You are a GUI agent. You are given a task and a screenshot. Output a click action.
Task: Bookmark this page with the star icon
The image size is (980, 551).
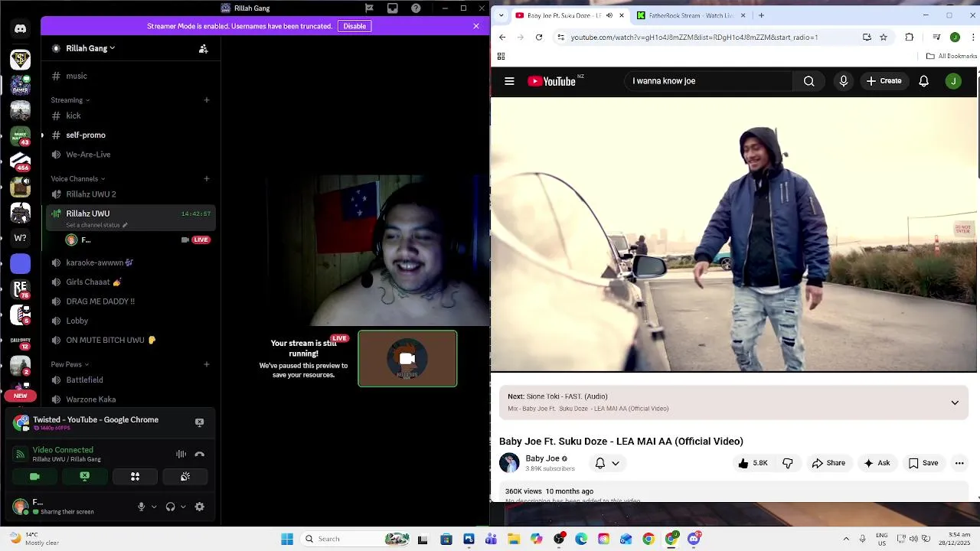coord(884,37)
